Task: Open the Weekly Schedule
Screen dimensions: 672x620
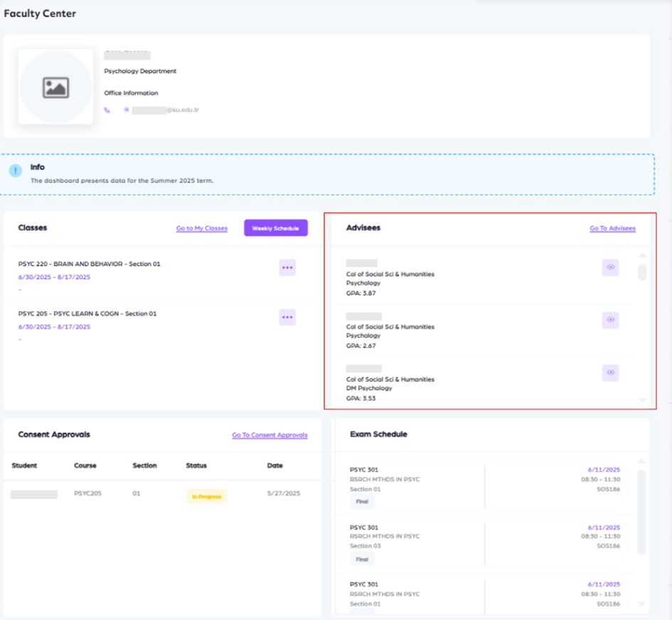Action: click(x=275, y=228)
